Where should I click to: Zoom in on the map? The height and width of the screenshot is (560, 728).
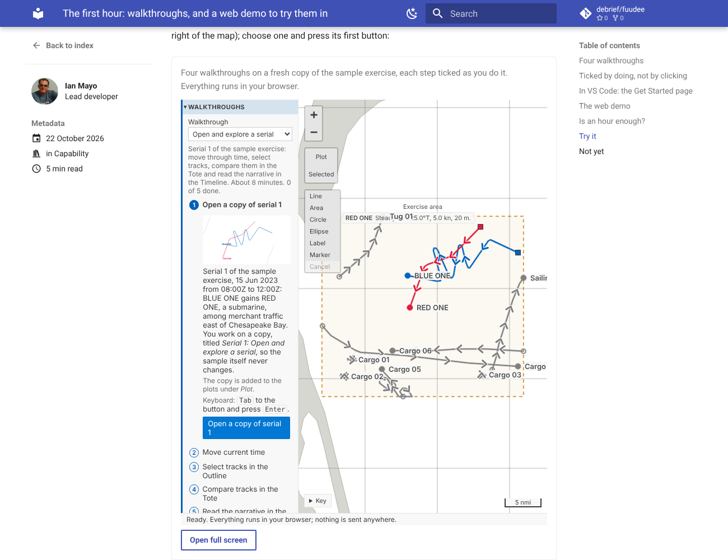point(314,115)
